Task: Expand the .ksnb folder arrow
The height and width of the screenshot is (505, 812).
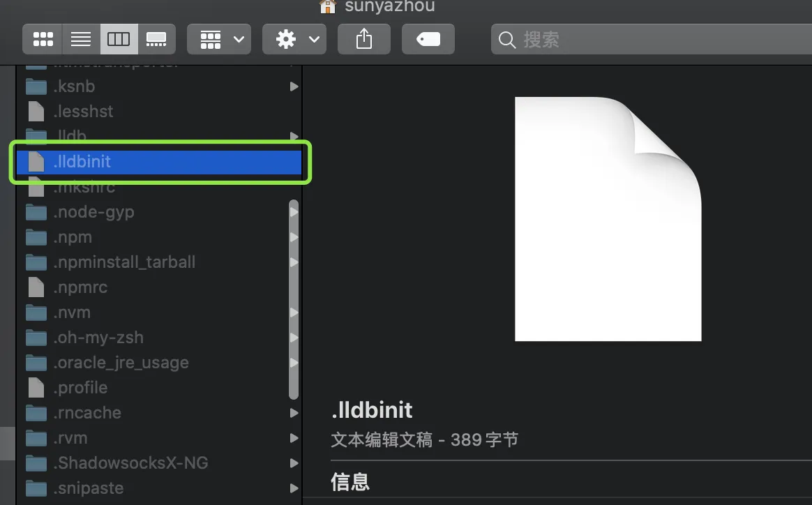Action: pos(294,86)
